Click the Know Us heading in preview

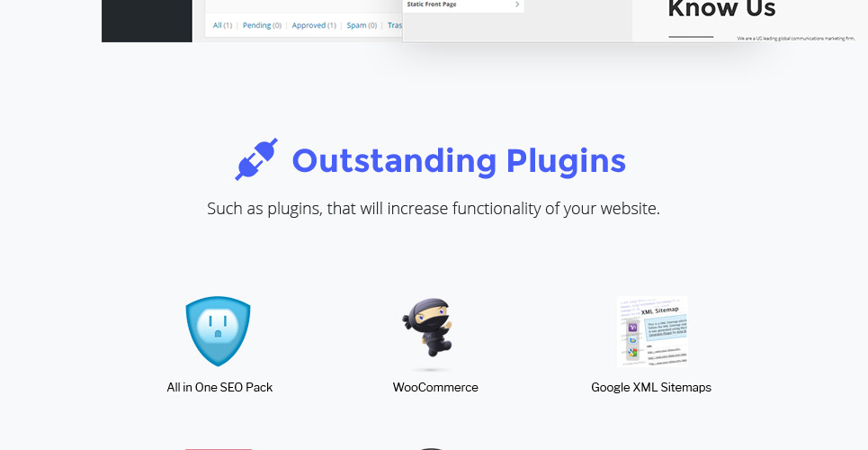click(x=721, y=9)
